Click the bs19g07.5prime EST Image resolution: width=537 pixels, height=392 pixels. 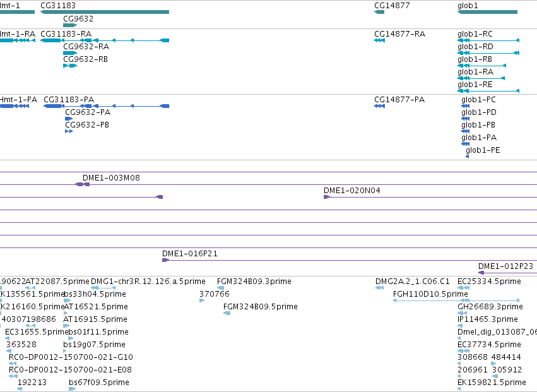66,351
